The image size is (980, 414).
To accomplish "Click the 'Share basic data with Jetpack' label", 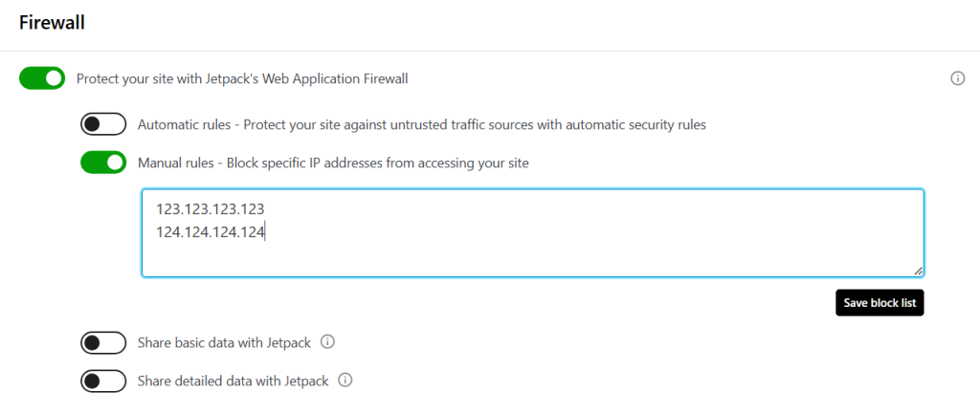I will click(x=224, y=343).
